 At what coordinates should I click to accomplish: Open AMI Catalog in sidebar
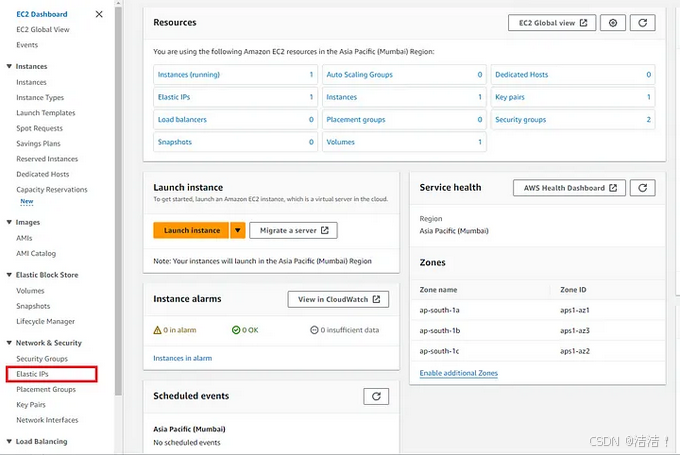(x=36, y=253)
